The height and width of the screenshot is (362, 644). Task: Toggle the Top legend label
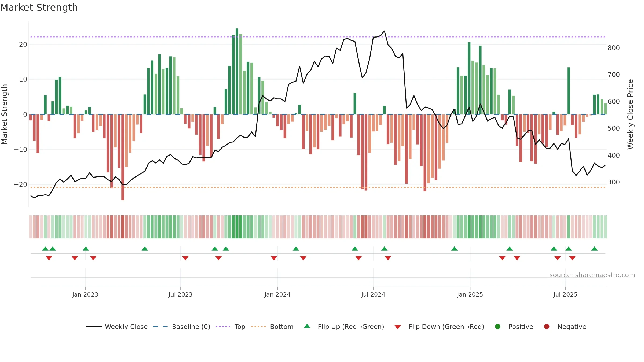[x=240, y=327]
